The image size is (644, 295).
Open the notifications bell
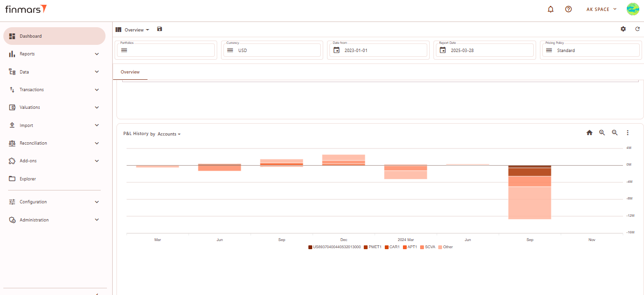pos(550,9)
